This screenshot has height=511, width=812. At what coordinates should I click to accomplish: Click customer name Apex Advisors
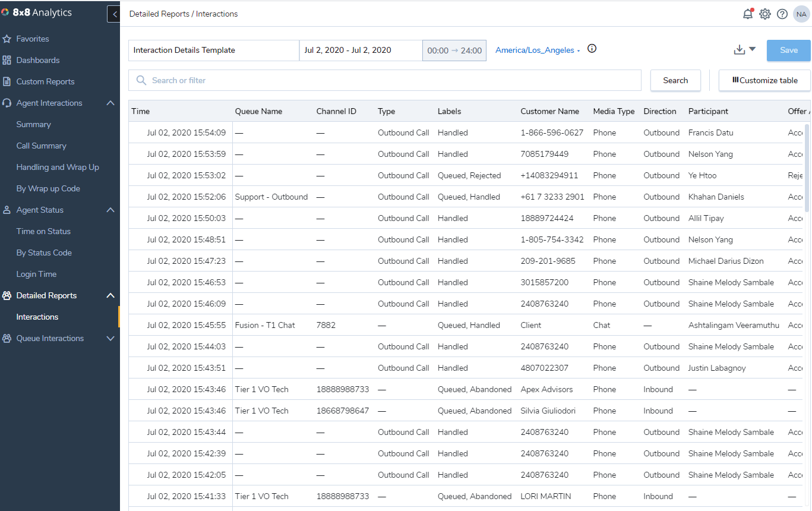pos(546,389)
